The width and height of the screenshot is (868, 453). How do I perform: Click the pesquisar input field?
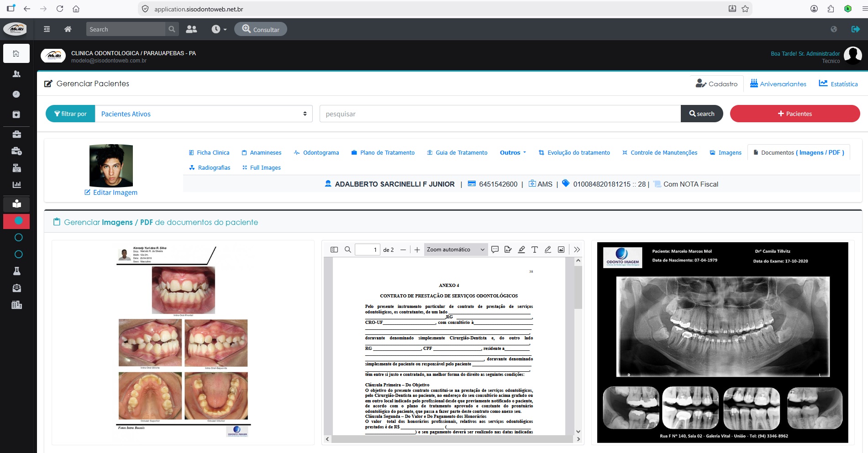tap(500, 114)
